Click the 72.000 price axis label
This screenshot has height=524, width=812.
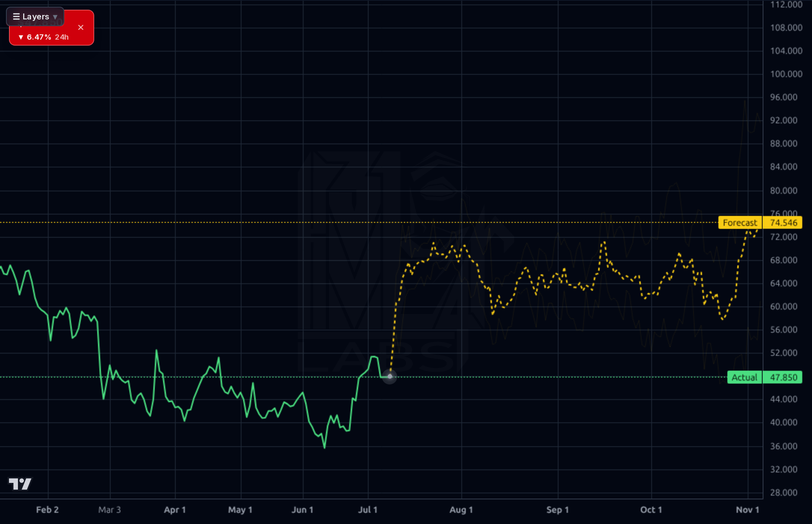[784, 237]
